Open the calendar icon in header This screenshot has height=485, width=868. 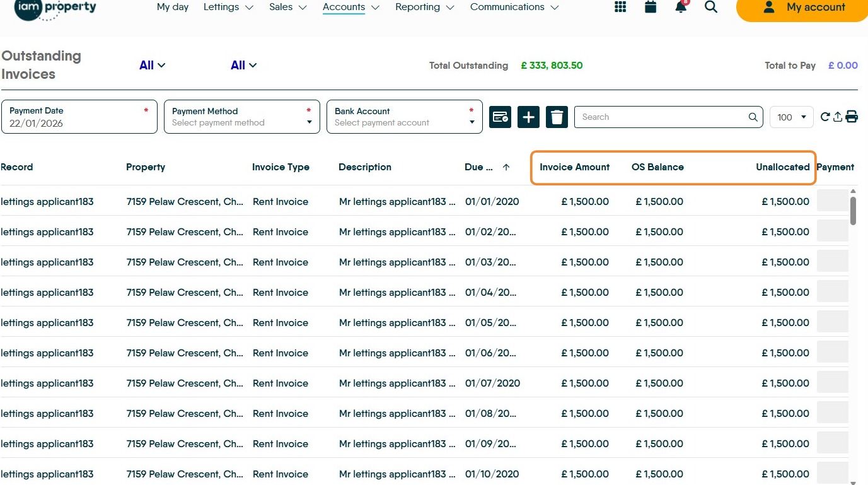tap(651, 7)
